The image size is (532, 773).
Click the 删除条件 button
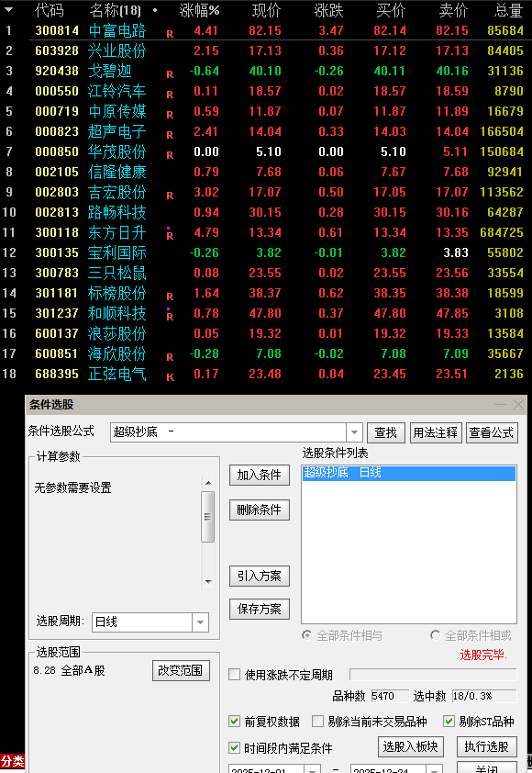tap(259, 510)
